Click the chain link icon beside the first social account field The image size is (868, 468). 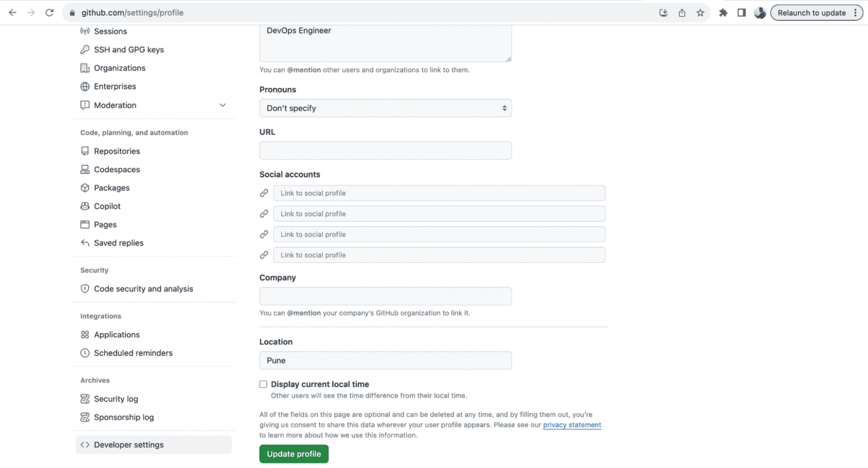[x=264, y=193]
